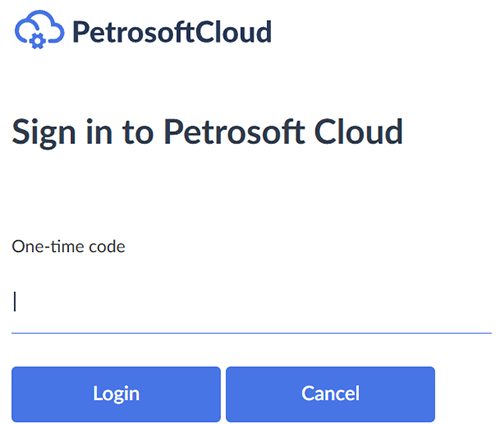Image resolution: width=500 pixels, height=424 pixels.
Task: Click the Cancel button
Action: (330, 394)
